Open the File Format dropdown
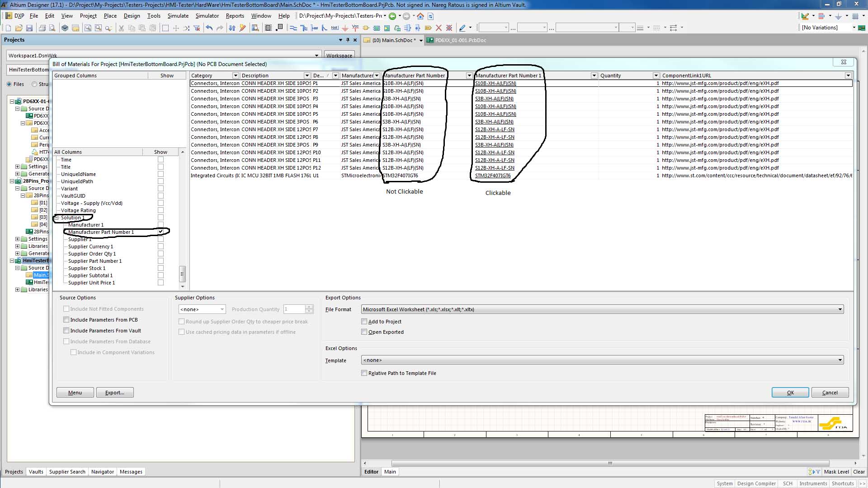 coord(840,309)
